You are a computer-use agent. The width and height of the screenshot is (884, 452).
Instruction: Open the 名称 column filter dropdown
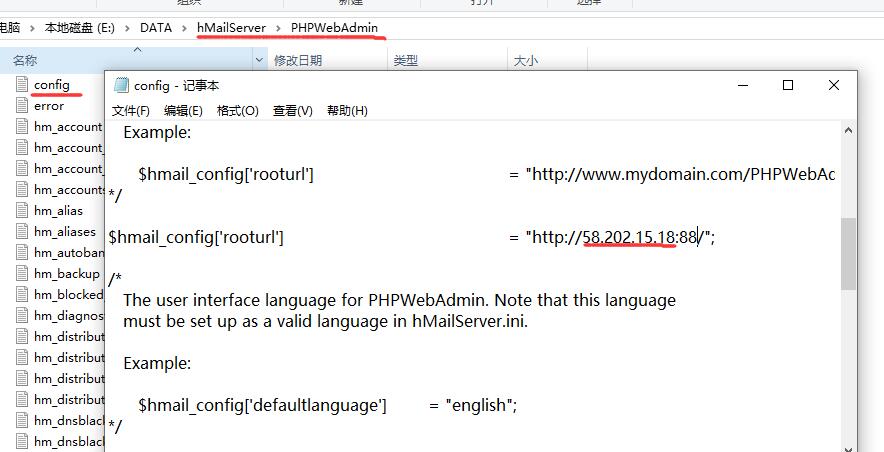click(259, 60)
